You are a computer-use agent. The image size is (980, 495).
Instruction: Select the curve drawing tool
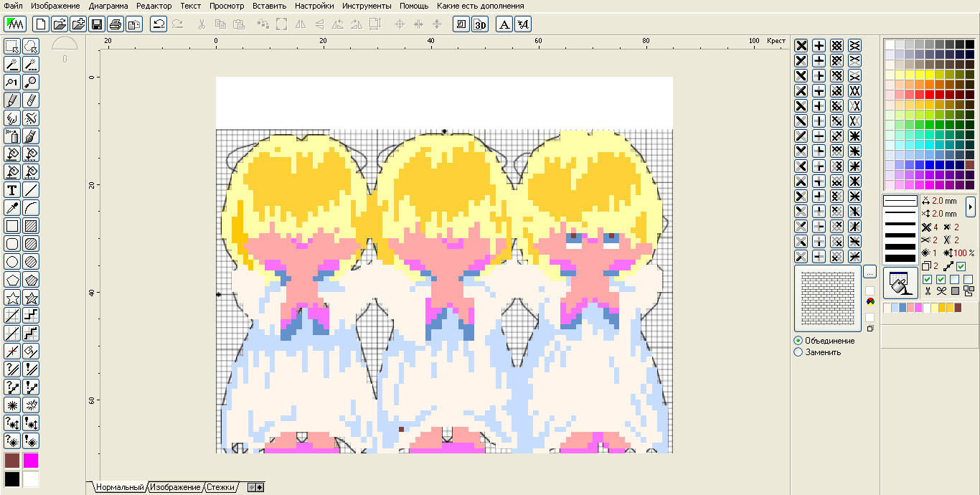pos(31,208)
